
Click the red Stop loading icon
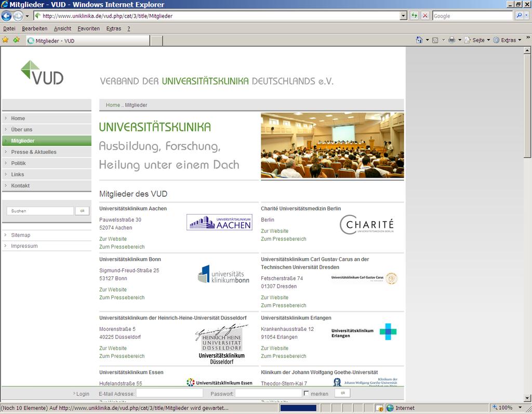(x=425, y=16)
